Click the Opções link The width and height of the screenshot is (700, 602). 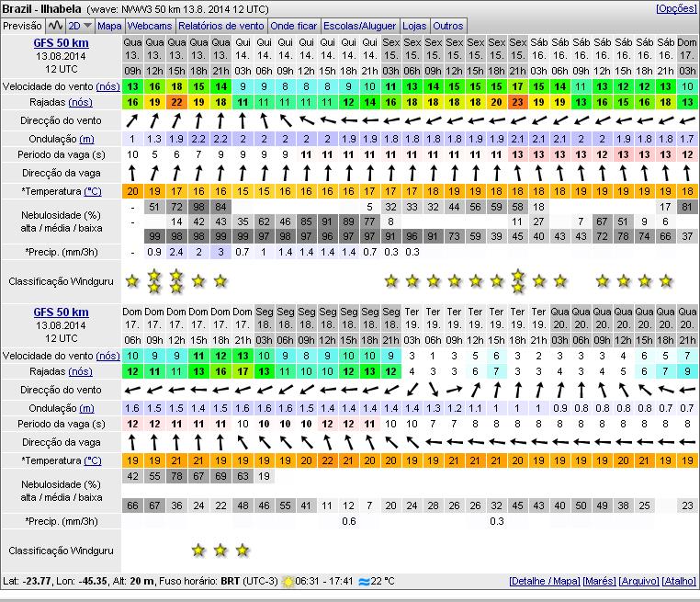676,8
